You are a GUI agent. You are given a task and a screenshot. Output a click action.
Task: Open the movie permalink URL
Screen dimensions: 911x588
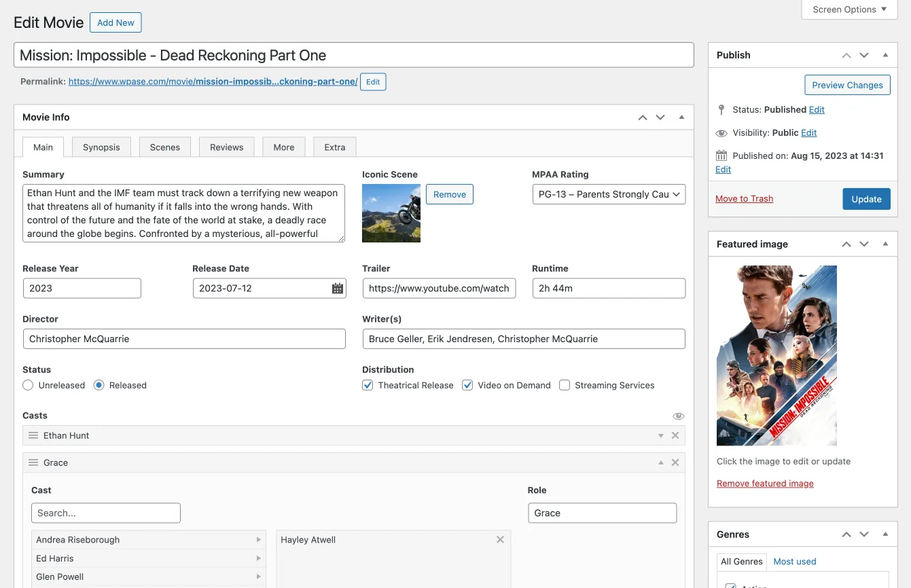213,81
